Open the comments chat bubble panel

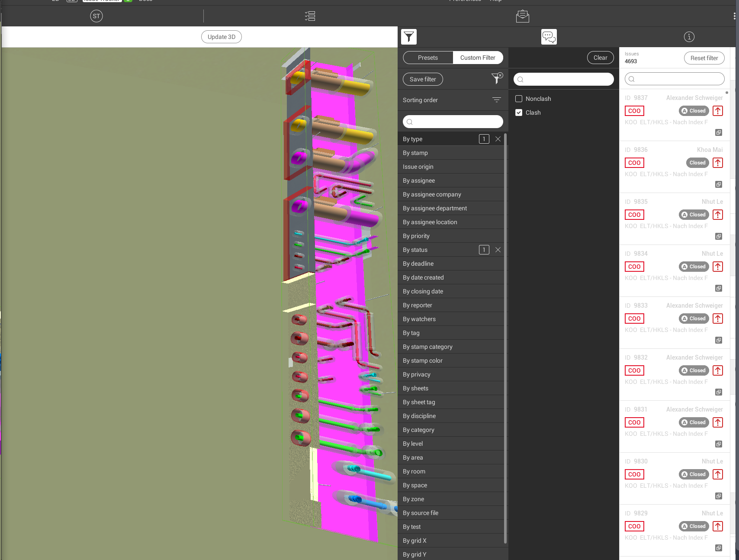549,37
